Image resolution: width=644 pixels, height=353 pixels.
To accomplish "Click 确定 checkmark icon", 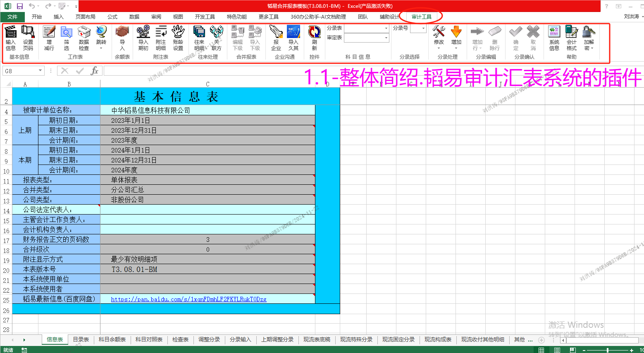I will click(x=515, y=32).
